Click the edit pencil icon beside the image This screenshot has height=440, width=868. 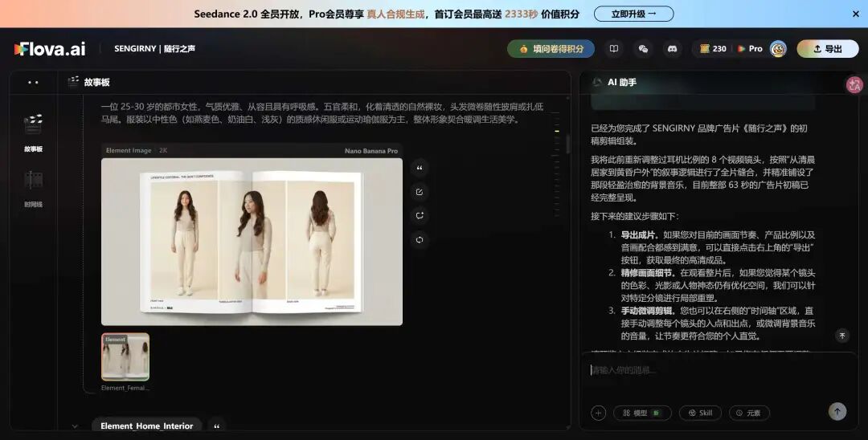pos(420,192)
